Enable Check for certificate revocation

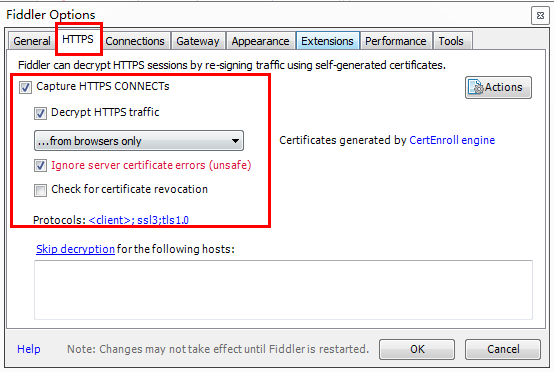[40, 190]
